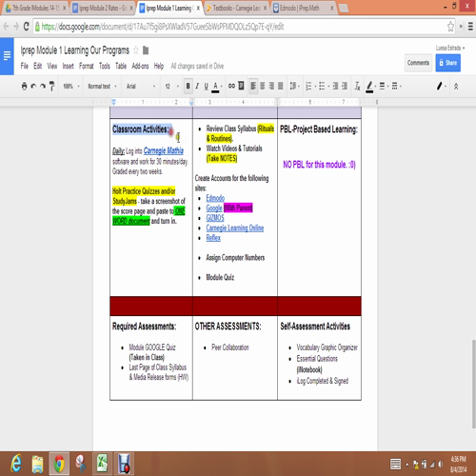The height and width of the screenshot is (476, 476).
Task: Follow the GIZMOS link
Action: [215, 218]
